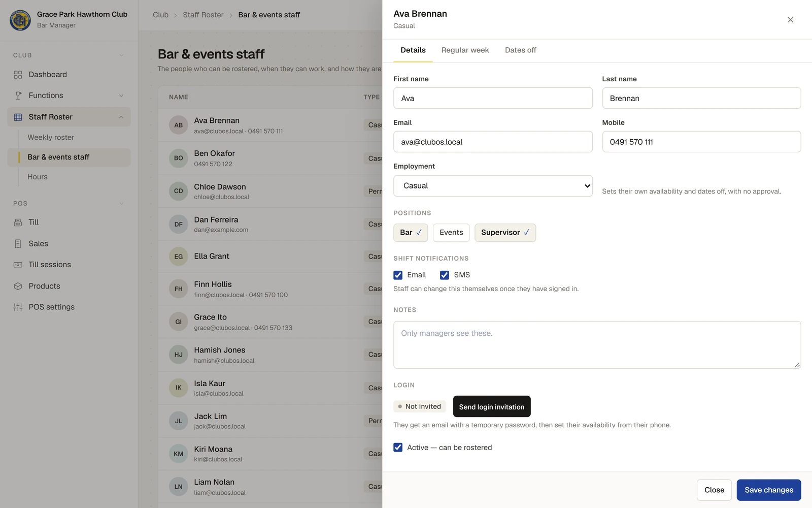The height and width of the screenshot is (508, 812).
Task: Click the KM avatar for Kiri Moana
Action: pos(179,454)
